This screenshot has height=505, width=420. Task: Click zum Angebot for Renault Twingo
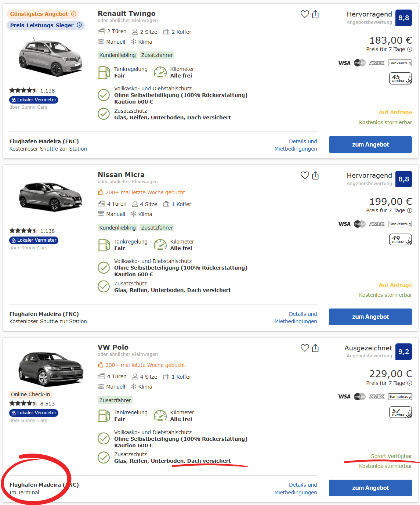pos(370,144)
